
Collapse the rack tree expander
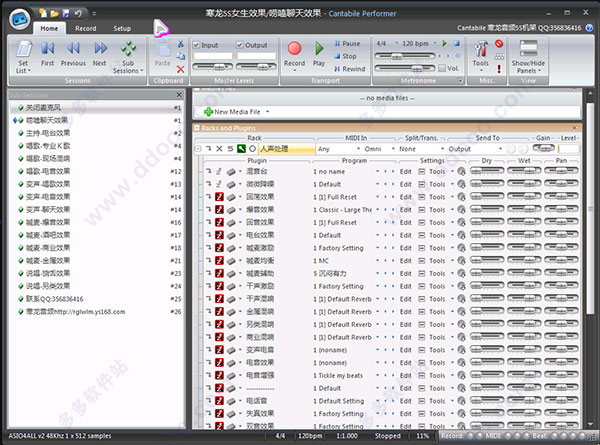(198, 149)
